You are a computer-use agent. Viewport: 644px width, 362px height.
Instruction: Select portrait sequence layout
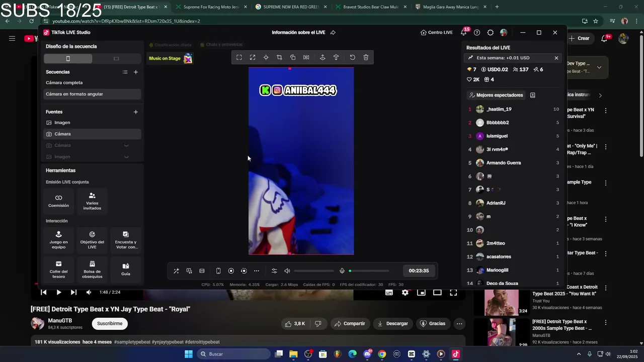click(x=68, y=59)
